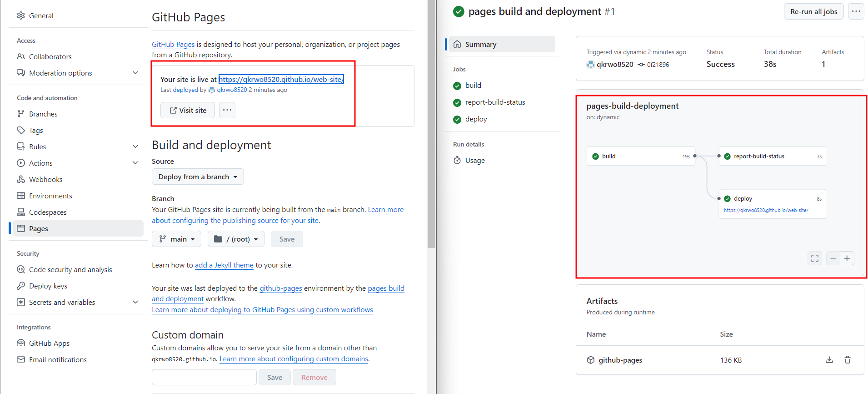
Task: Expand the Actions section chevron
Action: point(135,163)
